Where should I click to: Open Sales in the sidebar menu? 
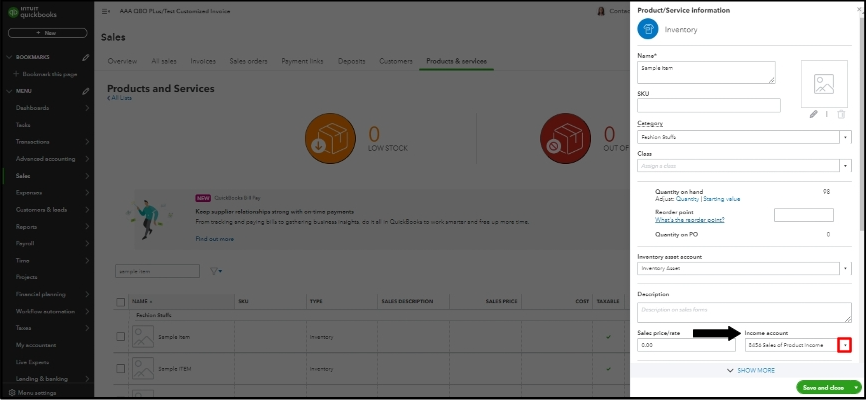pyautogui.click(x=23, y=176)
